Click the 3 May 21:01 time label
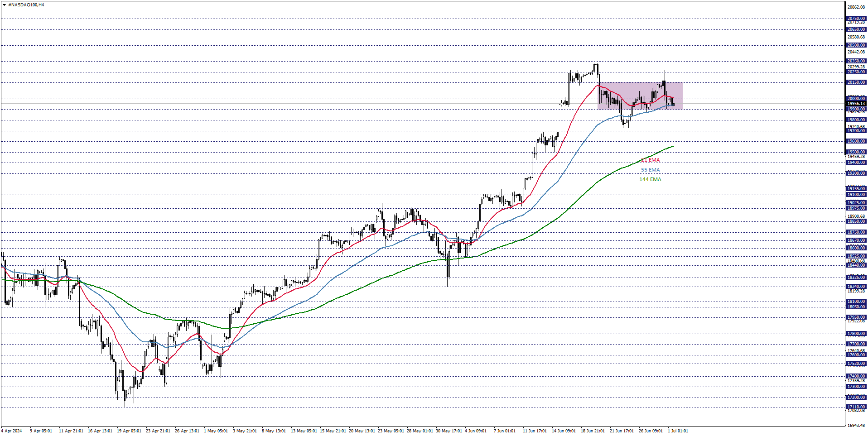This screenshot has height=436, width=868. (245, 431)
